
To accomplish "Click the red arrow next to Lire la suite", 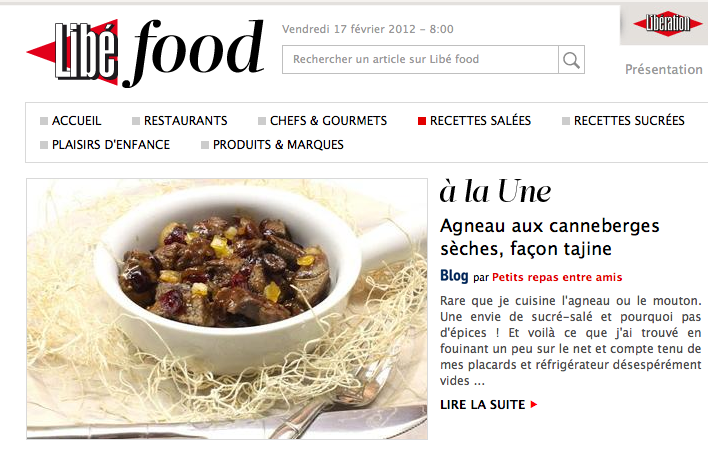I will (534, 405).
